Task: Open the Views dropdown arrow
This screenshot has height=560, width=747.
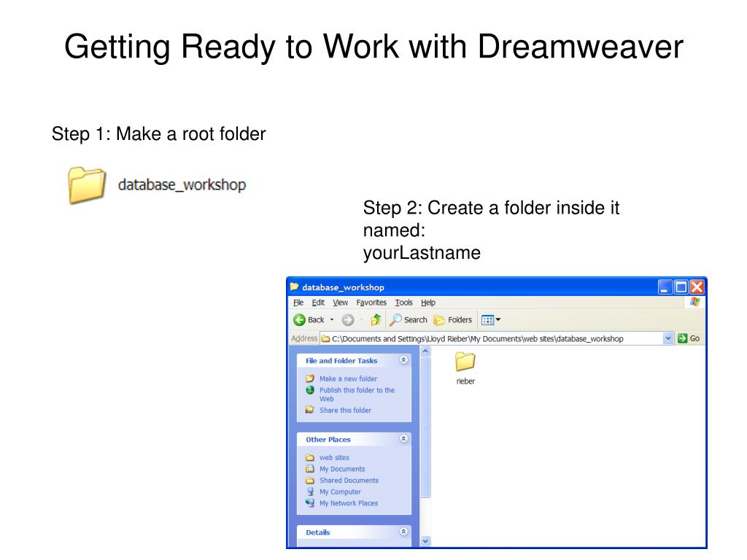Action: point(498,320)
